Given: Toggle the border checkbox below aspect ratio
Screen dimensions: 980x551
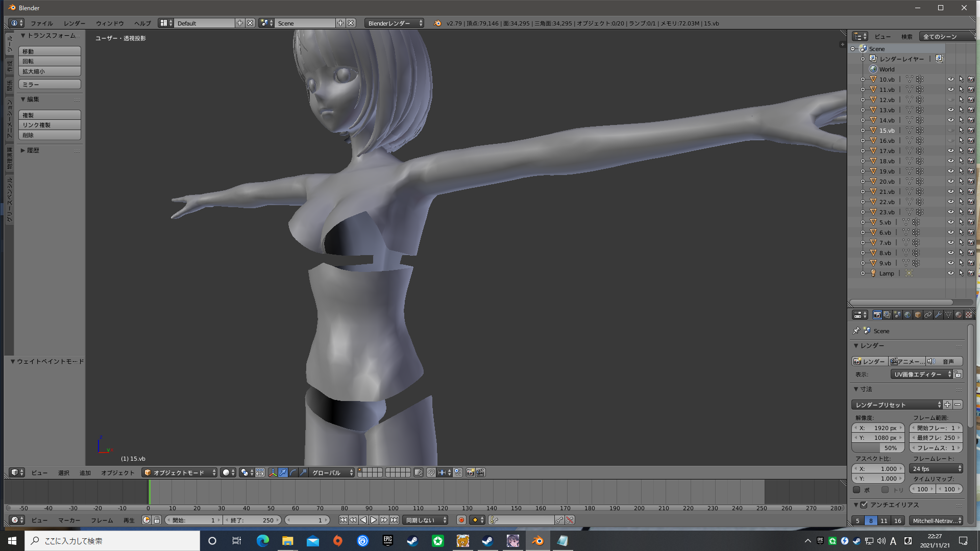Looking at the screenshot, I should click(x=856, y=489).
